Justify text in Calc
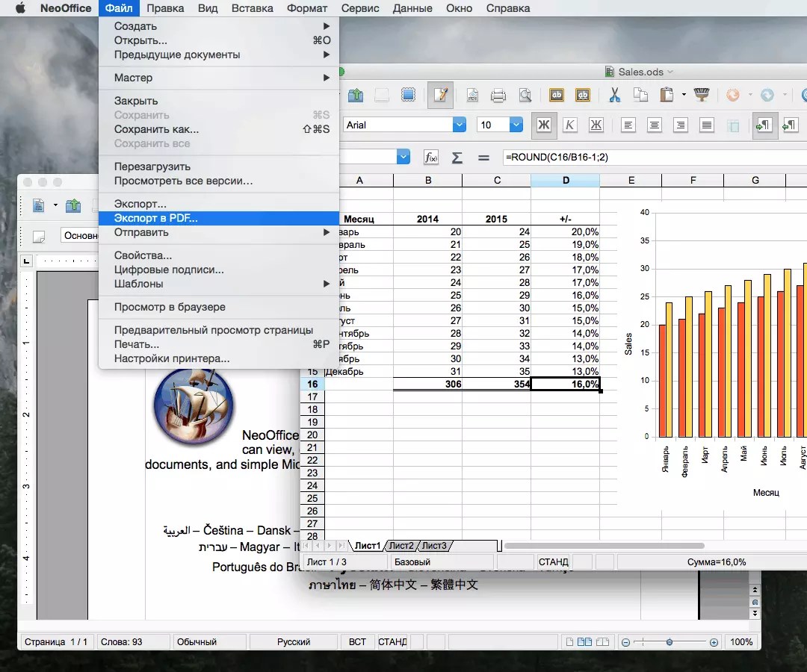This screenshot has width=807, height=672. click(707, 125)
